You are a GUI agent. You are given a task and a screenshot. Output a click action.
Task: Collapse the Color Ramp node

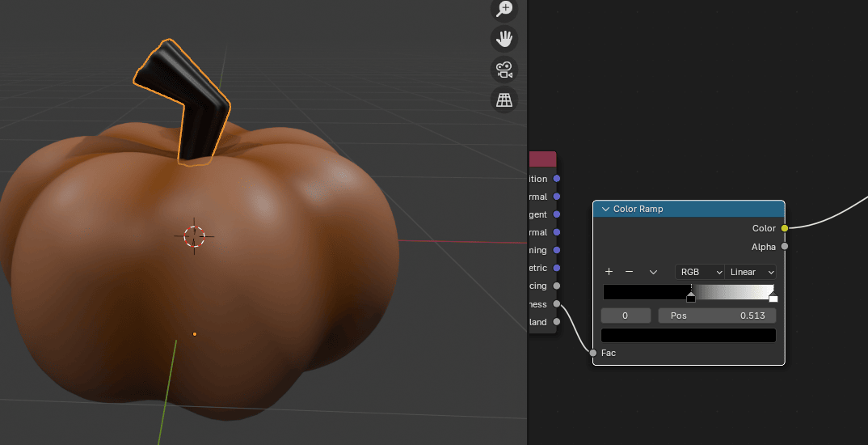point(605,209)
